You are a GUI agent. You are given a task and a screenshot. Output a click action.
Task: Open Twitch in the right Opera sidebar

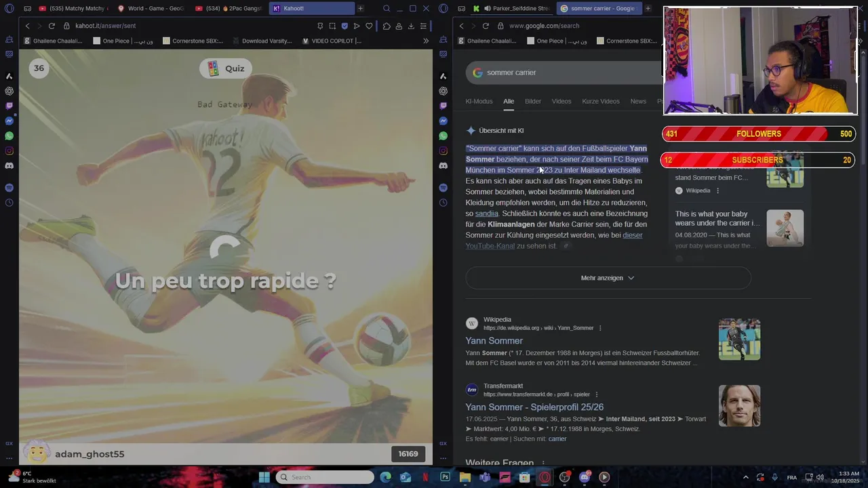pos(443,106)
